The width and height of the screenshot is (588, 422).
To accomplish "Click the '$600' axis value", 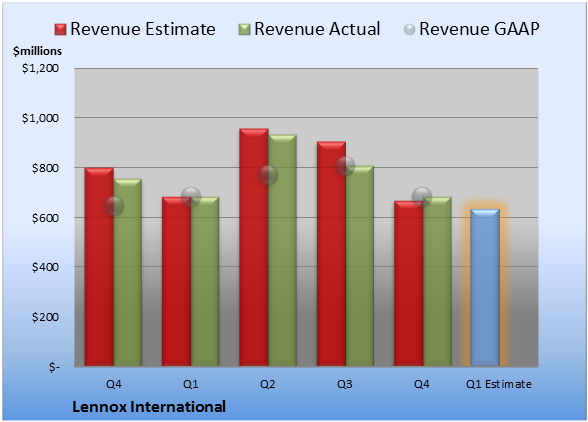I will point(45,218).
